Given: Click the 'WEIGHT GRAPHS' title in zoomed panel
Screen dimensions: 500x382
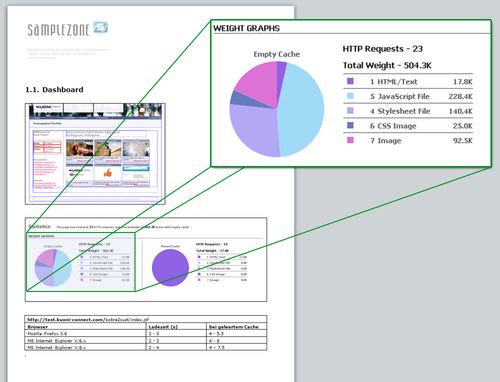Looking at the screenshot, I should coord(247,28).
